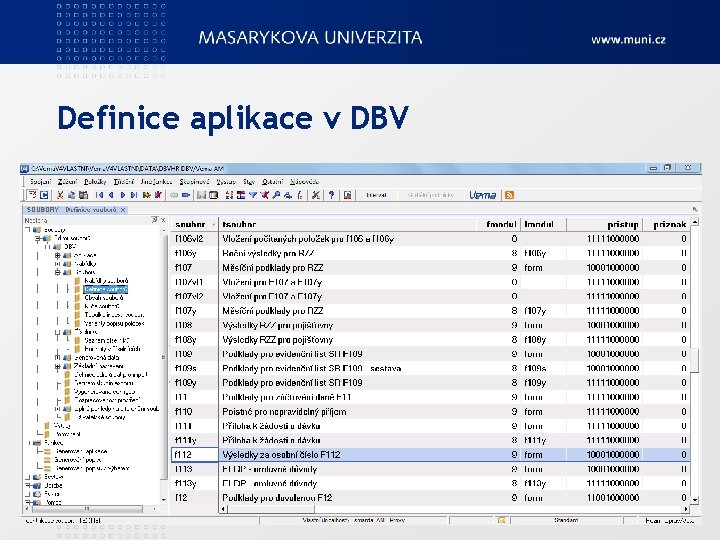Screen dimensions: 720x540
Task: Collapse the expanded folder above Nabídky souborů
Action: (x=57, y=272)
